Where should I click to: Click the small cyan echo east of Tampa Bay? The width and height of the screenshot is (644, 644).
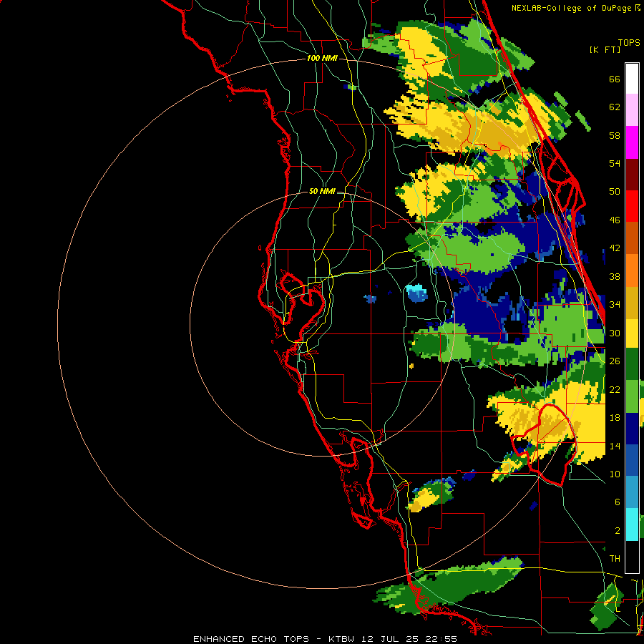pos(417,293)
